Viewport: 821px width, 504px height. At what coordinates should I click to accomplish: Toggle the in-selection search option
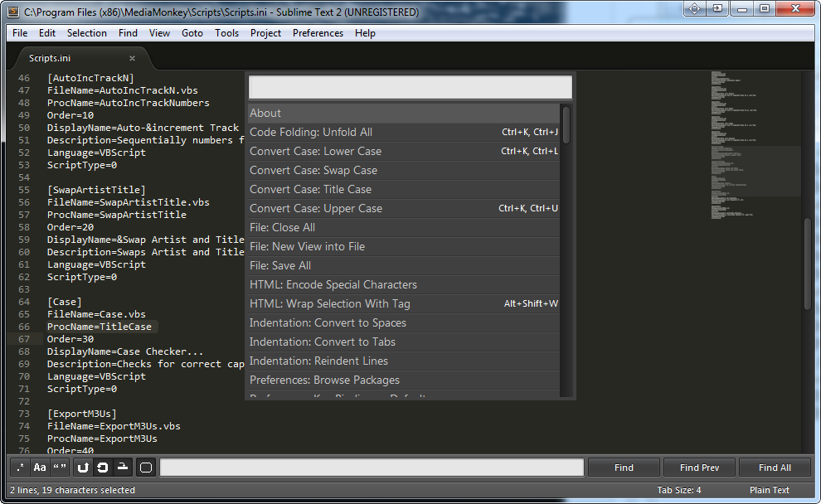point(123,468)
